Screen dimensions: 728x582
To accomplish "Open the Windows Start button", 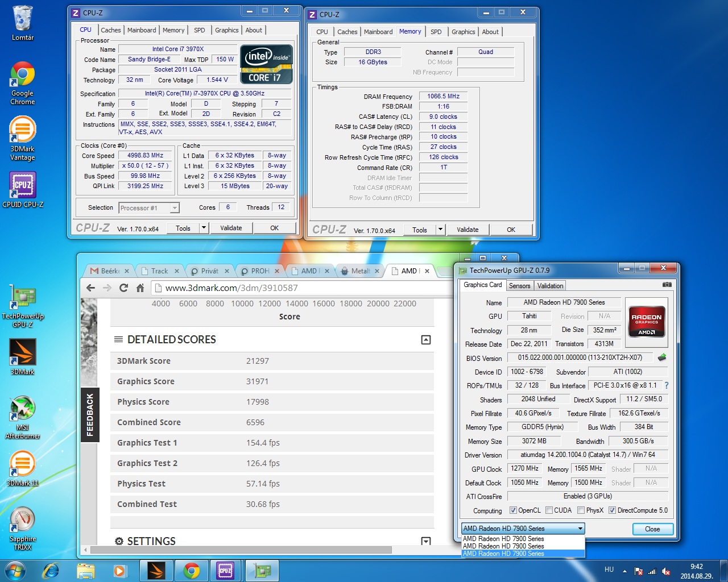I will click(x=15, y=570).
